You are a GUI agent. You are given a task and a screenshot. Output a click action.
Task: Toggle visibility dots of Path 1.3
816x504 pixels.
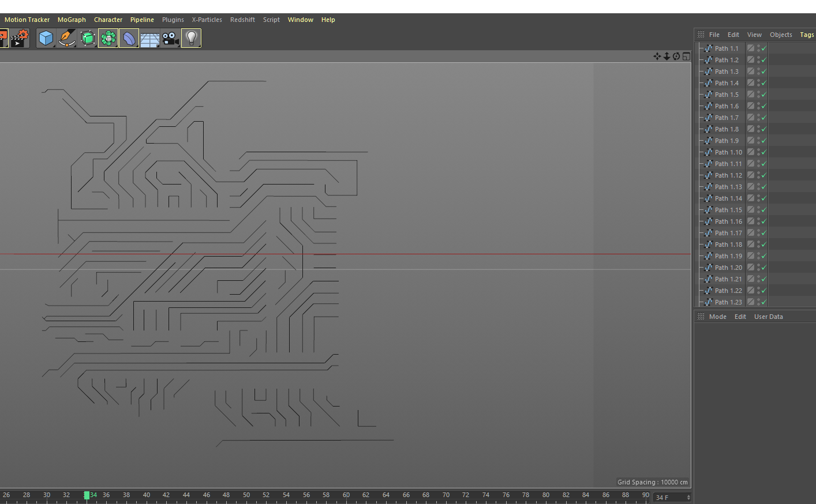tap(758, 72)
